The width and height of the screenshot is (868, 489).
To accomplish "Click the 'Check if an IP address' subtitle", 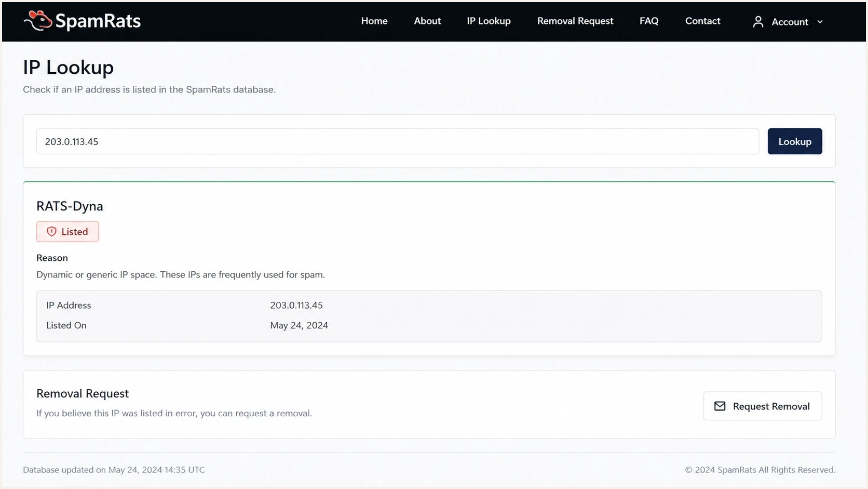I will click(x=149, y=89).
